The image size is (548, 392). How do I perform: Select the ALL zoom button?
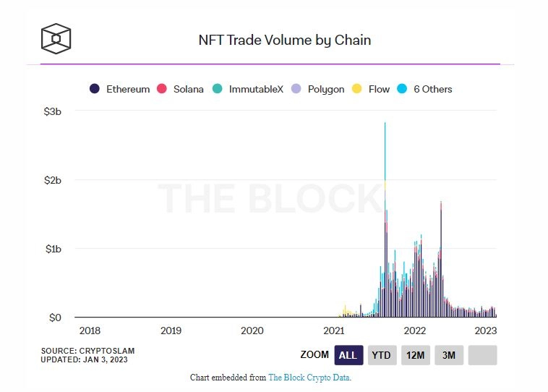tap(348, 355)
